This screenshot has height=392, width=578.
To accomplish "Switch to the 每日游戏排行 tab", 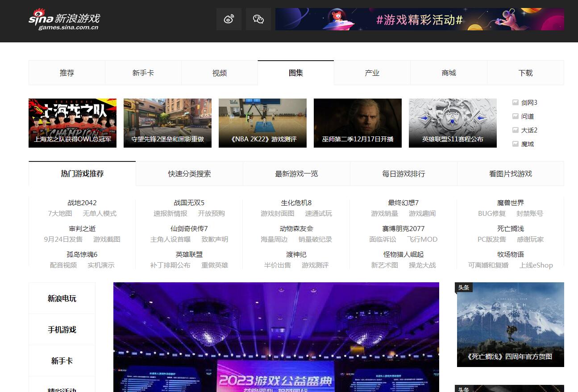I will pos(403,173).
